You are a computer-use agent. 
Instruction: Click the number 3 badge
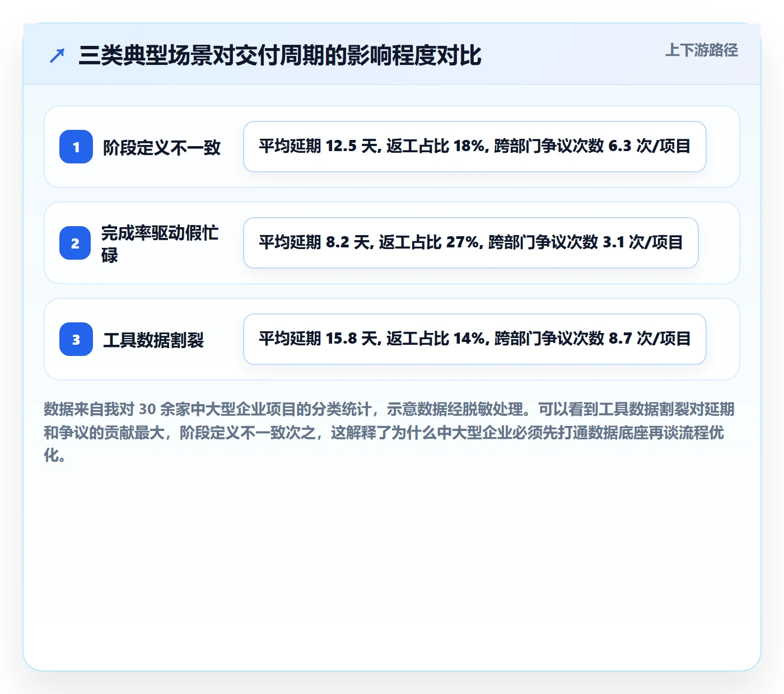76,339
